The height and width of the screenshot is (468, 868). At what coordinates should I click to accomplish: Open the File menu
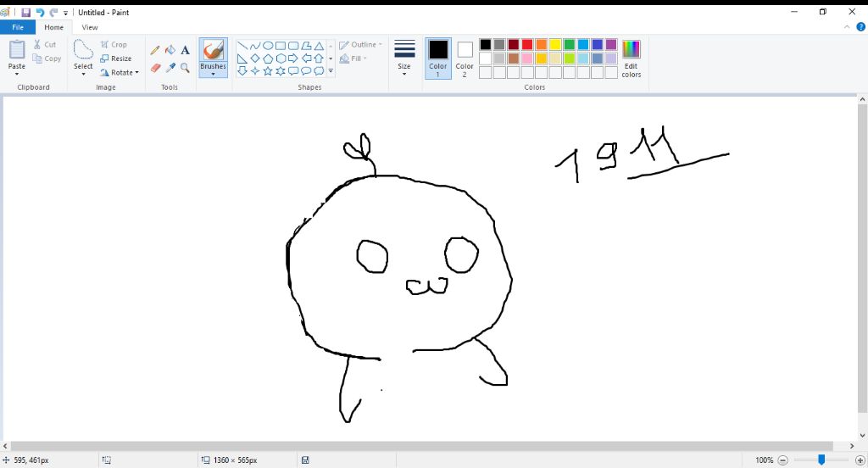pyautogui.click(x=17, y=27)
